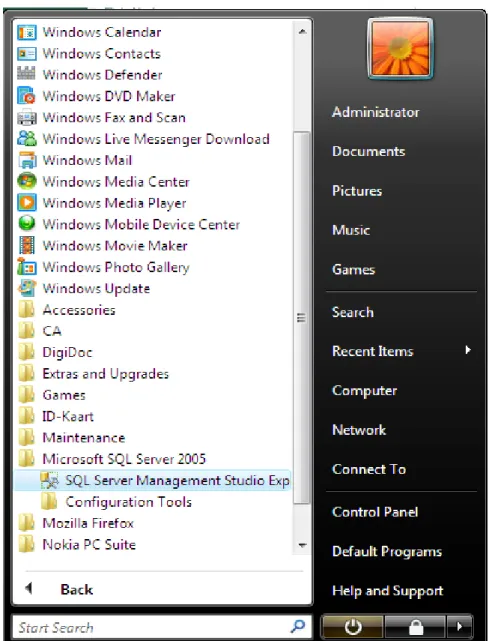The width and height of the screenshot is (489, 641).
Task: Open the Windows Media Player icon
Action: [27, 203]
